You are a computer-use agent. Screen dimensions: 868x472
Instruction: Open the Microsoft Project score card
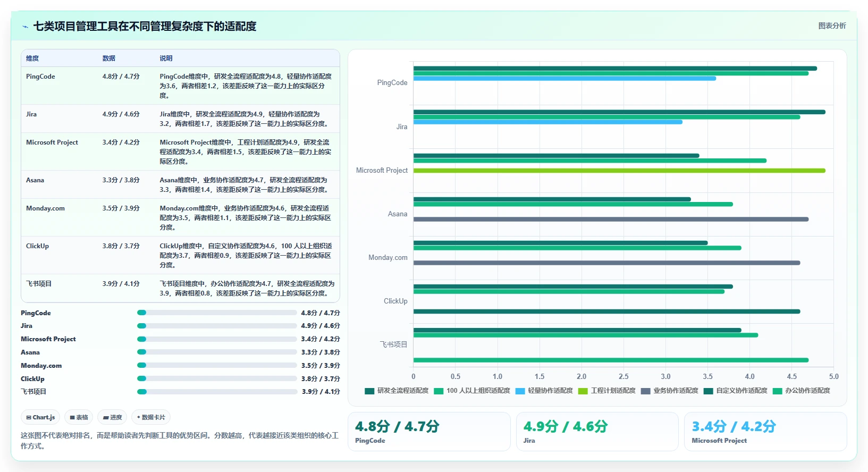[x=765, y=432]
